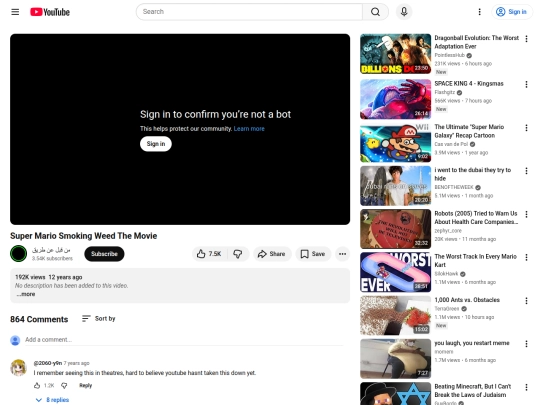Click the Add a comment field

click(184, 340)
